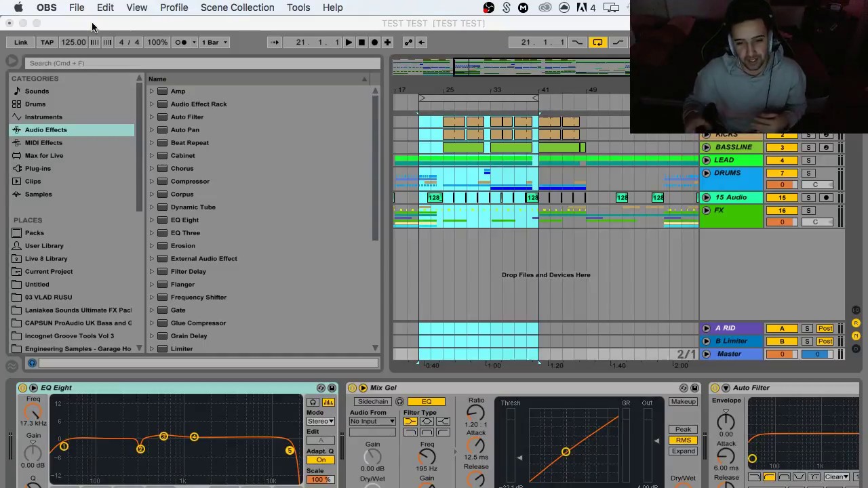This screenshot has height=488, width=868.
Task: Click the Back to Arrangement arrow button
Action: click(x=421, y=42)
